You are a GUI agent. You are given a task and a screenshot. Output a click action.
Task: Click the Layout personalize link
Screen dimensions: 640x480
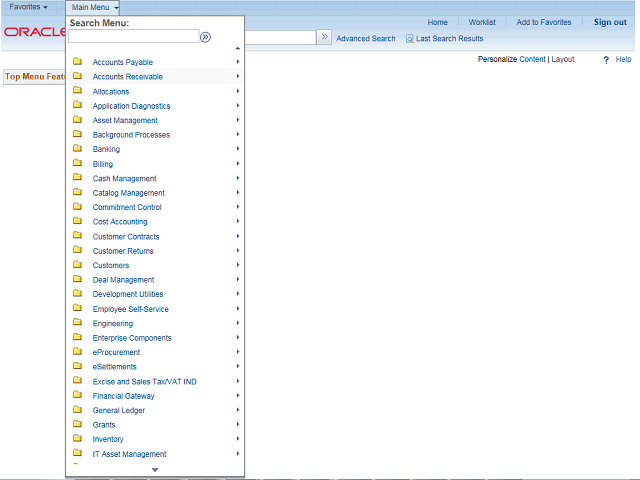[563, 59]
